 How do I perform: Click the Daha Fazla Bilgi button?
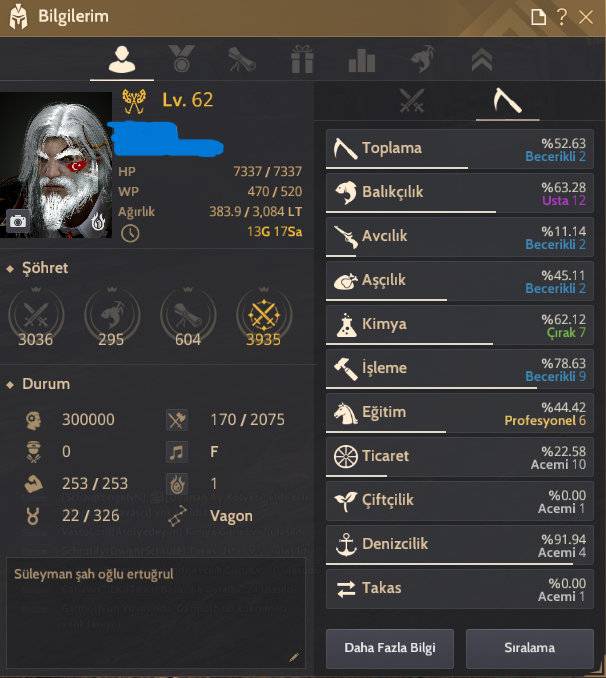[x=390, y=648]
